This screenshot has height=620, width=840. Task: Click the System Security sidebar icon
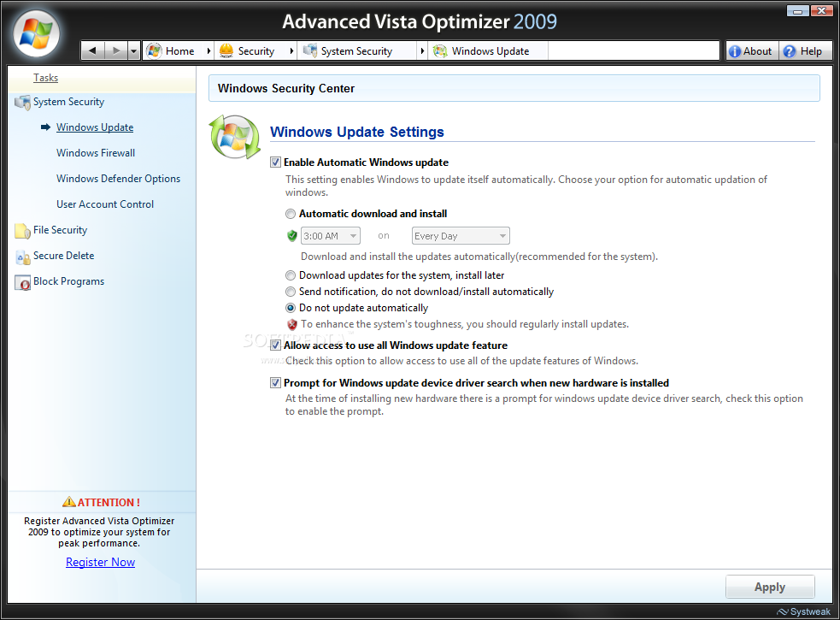coord(22,103)
